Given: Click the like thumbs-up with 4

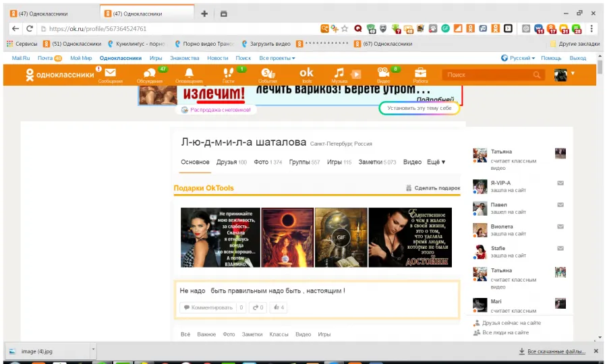Looking at the screenshot, I should pyautogui.click(x=279, y=307).
